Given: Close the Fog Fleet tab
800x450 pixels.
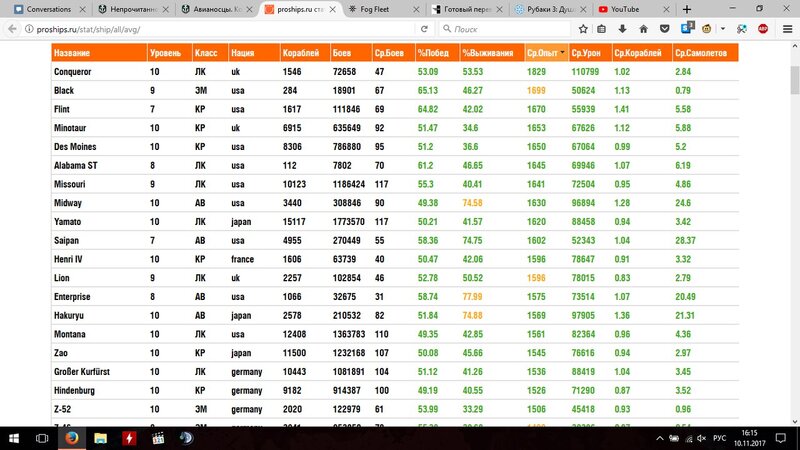Looking at the screenshot, I should click(416, 9).
